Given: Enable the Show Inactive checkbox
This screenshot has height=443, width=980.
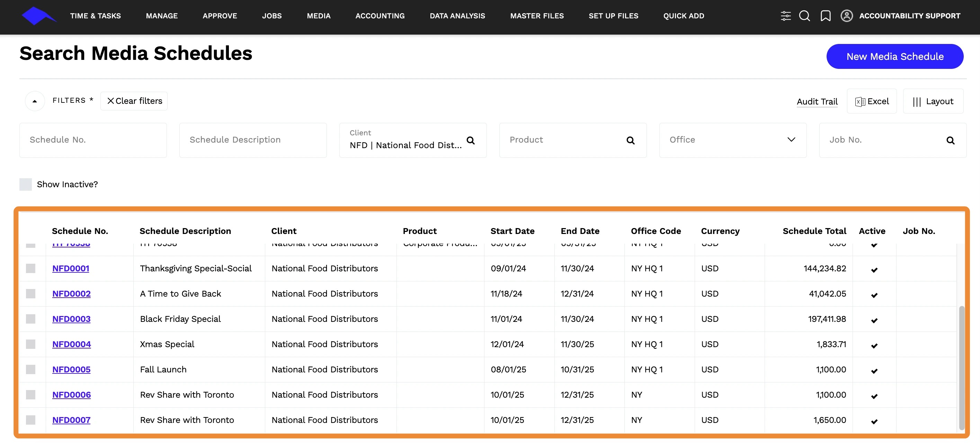Looking at the screenshot, I should click(x=26, y=184).
